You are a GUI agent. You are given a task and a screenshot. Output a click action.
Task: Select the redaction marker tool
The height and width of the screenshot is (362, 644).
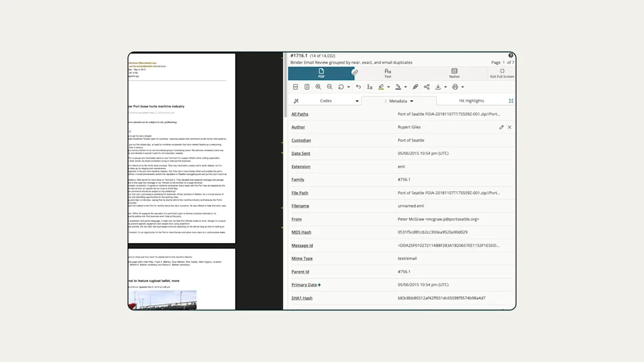398,87
